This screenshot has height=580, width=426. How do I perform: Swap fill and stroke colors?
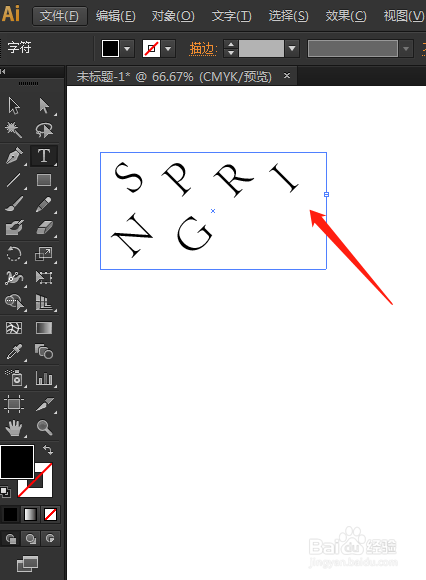tap(48, 450)
